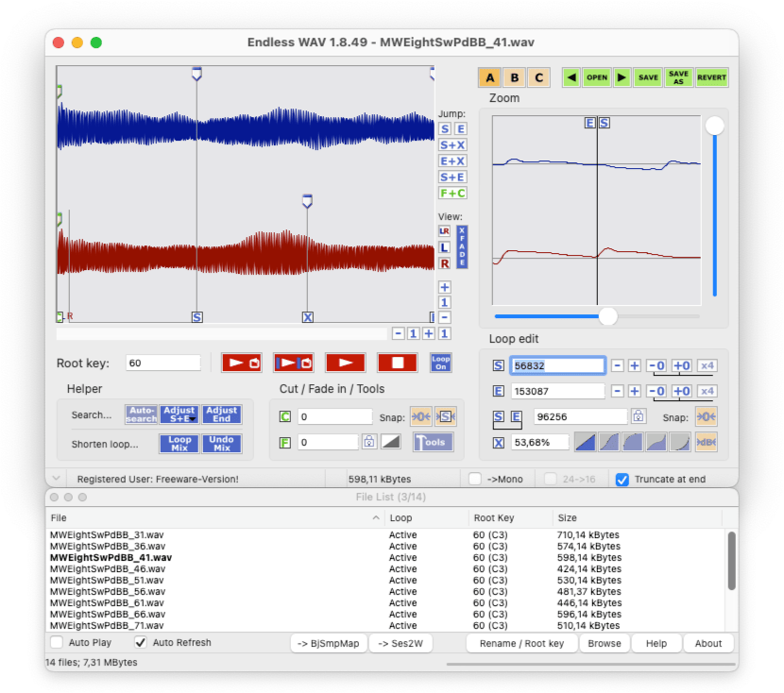The image size is (784, 693).
Task: Move loop end to previous zero crossing
Action: [x=656, y=391]
